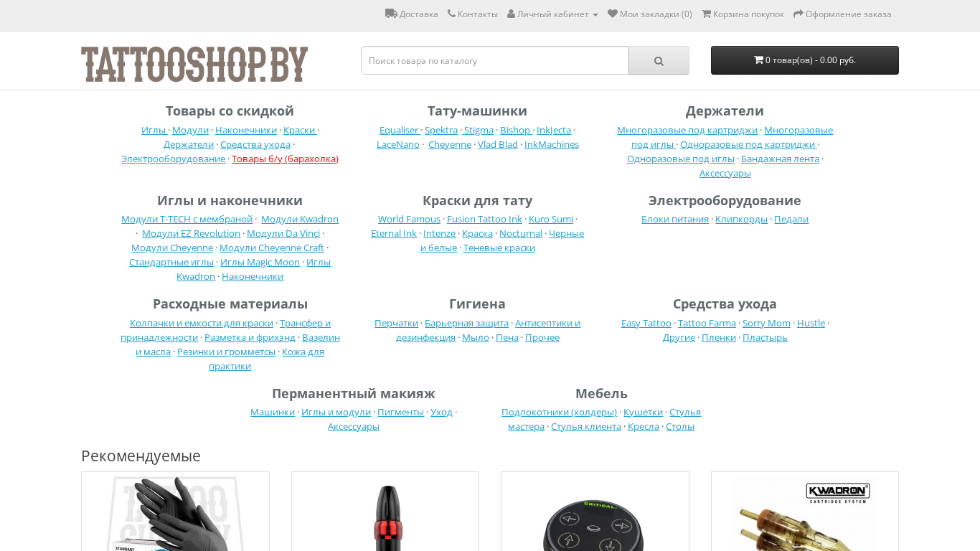Image resolution: width=980 pixels, height=551 pixels.
Task: Select the Мебель category heading
Action: click(601, 394)
